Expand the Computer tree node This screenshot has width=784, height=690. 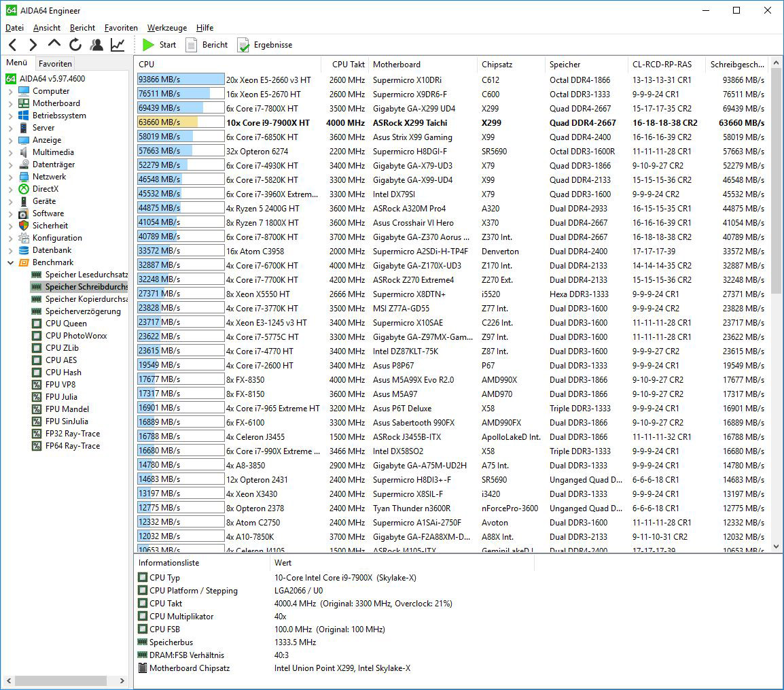click(x=10, y=92)
